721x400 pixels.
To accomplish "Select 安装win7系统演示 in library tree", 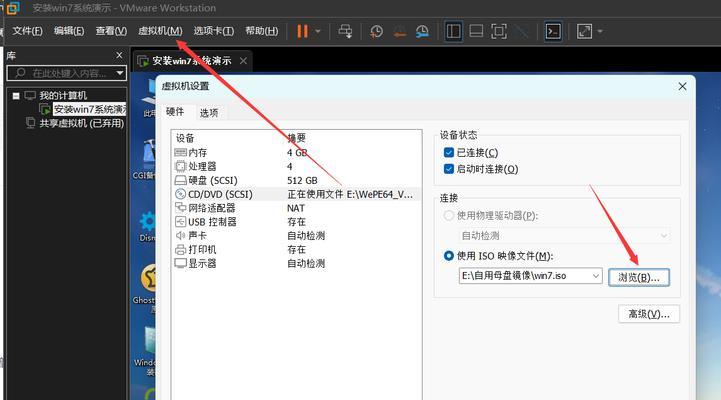I will pyautogui.click(x=90, y=109).
